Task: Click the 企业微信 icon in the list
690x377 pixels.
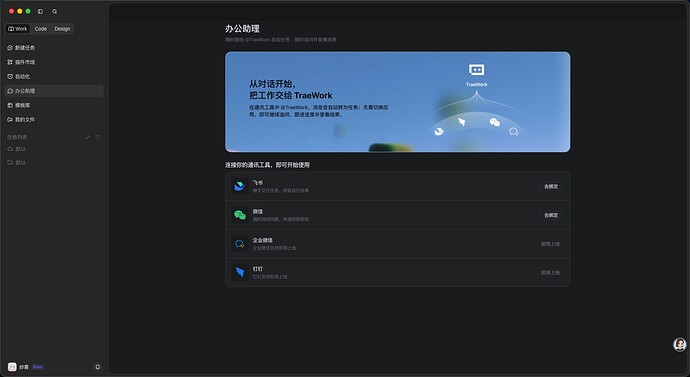Action: point(240,244)
